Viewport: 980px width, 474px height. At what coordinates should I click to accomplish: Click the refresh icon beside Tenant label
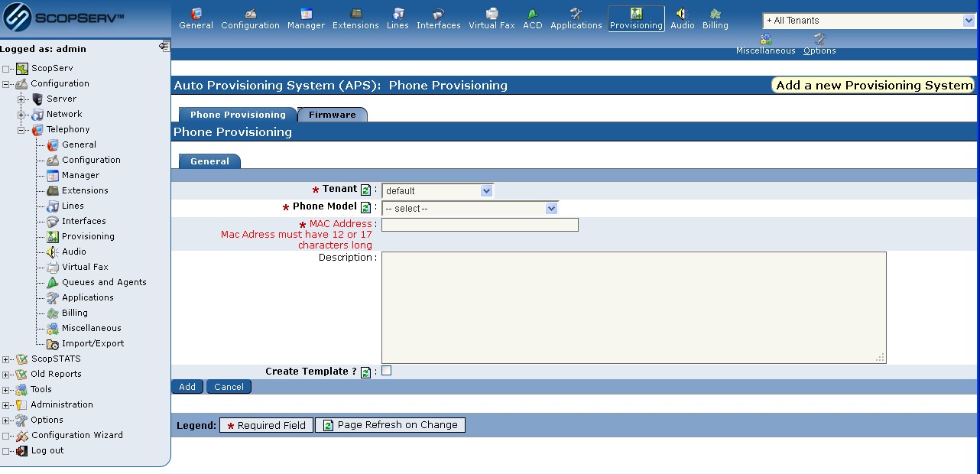(365, 190)
